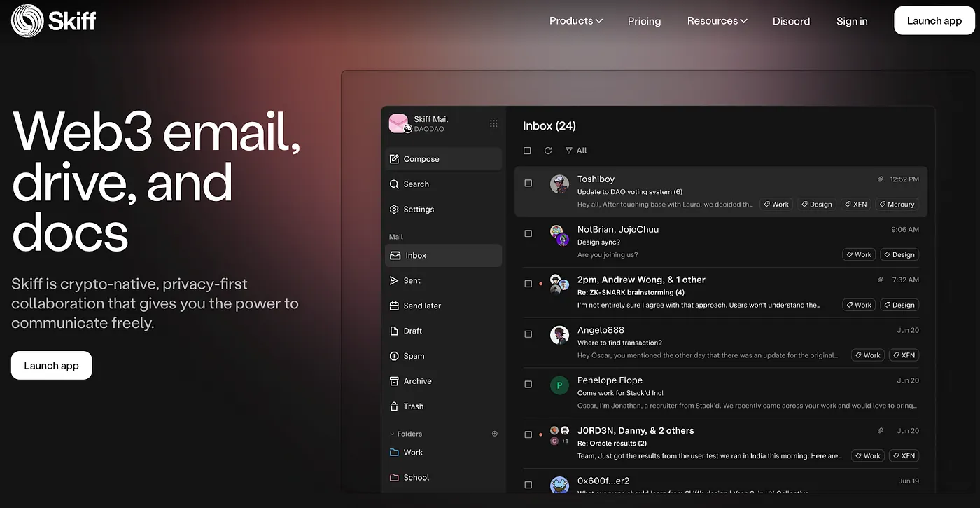The height and width of the screenshot is (508, 980).
Task: Open the 'Re: Oracle results (2)' subject
Action: [x=612, y=443]
